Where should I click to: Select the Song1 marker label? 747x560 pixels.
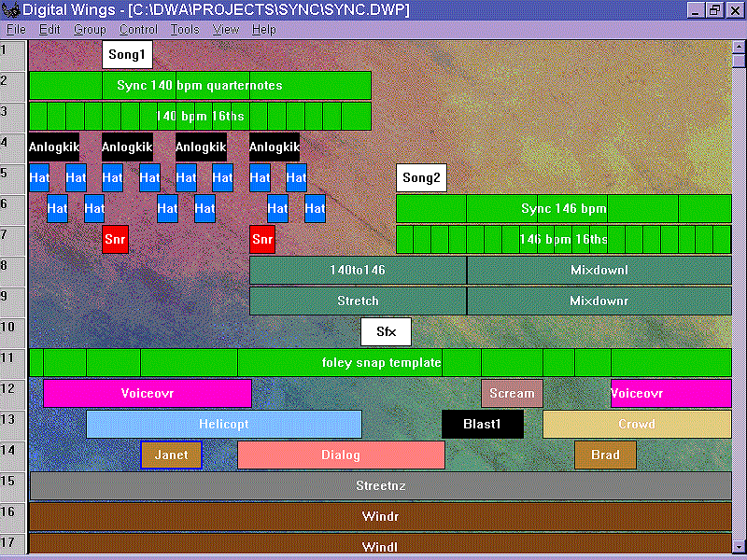127,55
